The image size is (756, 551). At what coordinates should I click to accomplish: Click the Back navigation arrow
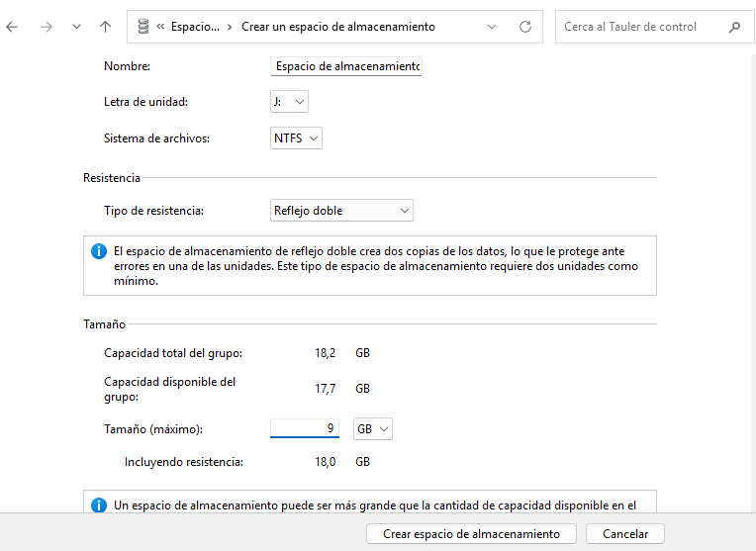[x=13, y=27]
